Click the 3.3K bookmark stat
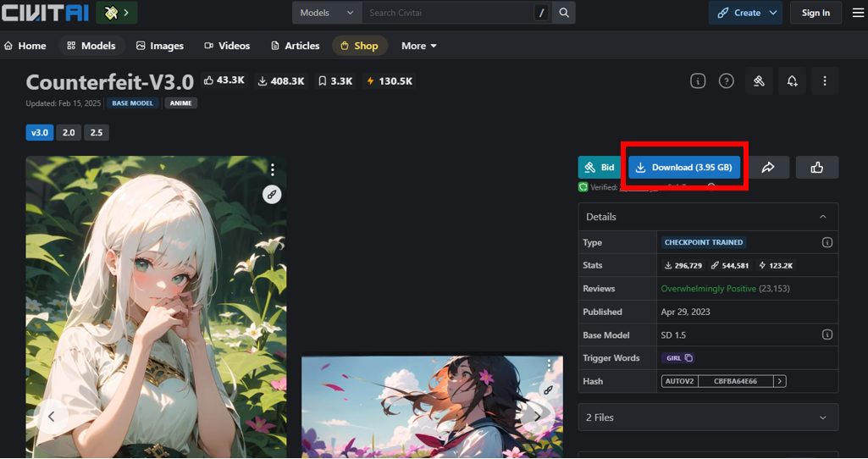The width and height of the screenshot is (868, 459). pyautogui.click(x=335, y=80)
